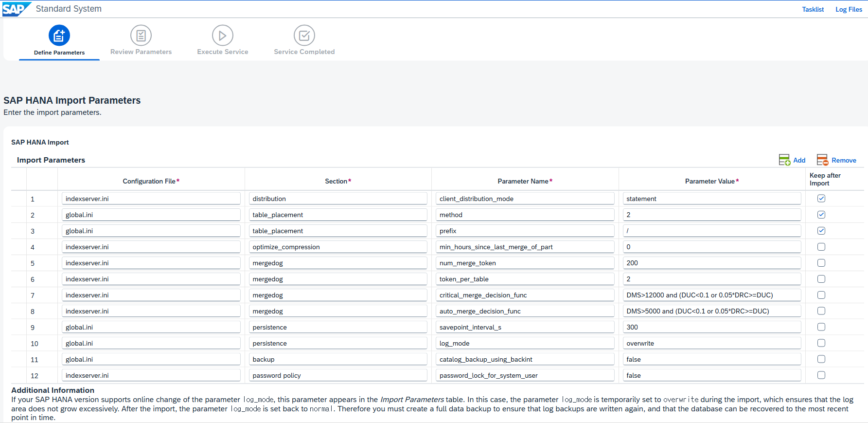
Task: Edit the prefix parameter name field
Action: pos(525,231)
